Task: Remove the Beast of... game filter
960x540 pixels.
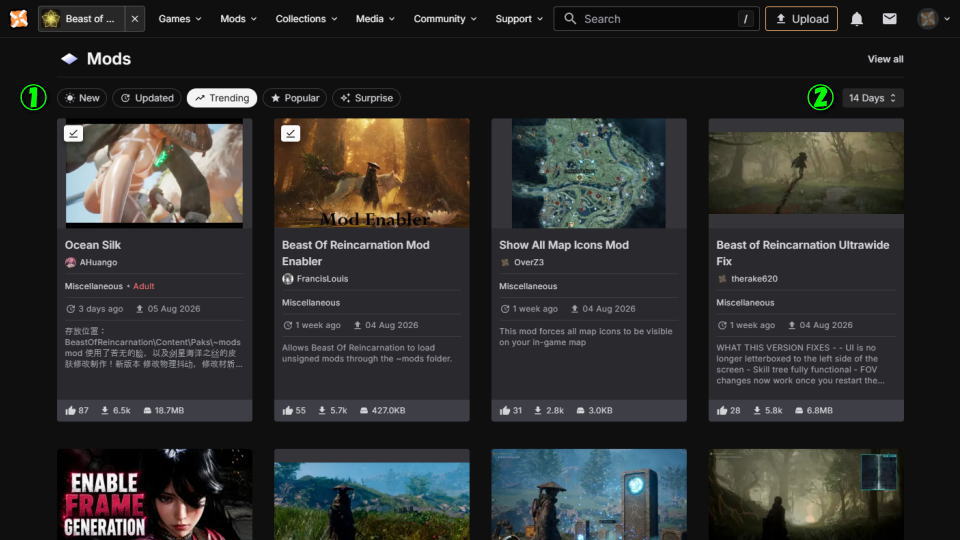Action: (x=135, y=19)
